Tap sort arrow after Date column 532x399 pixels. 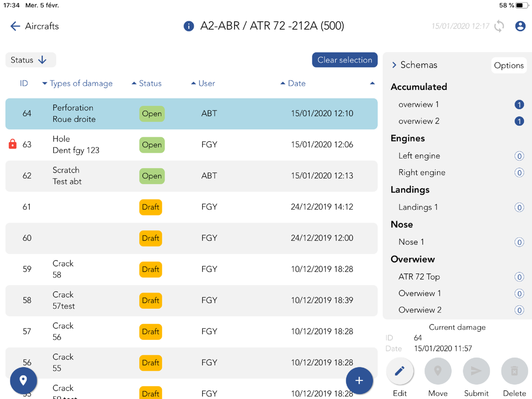[372, 84]
